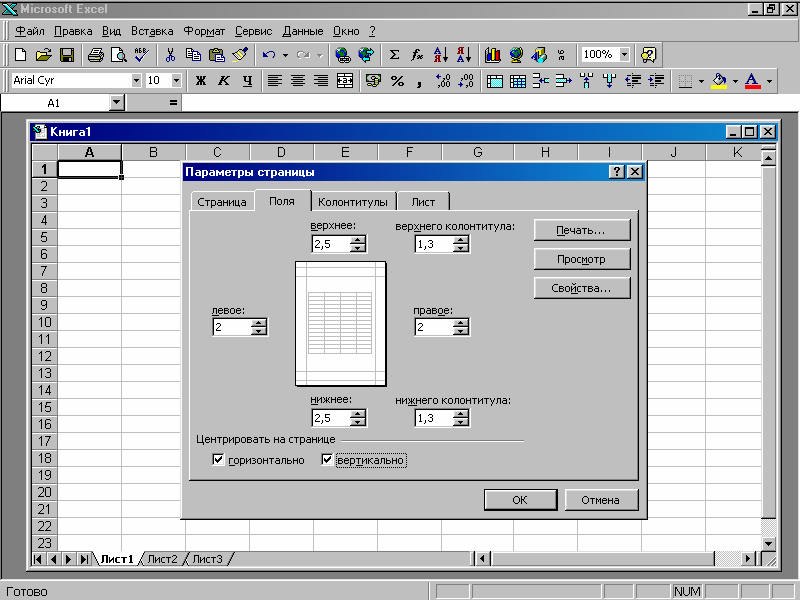Image resolution: width=800 pixels, height=600 pixels.
Task: Align text left in the formatting toolbar
Action: 275,81
